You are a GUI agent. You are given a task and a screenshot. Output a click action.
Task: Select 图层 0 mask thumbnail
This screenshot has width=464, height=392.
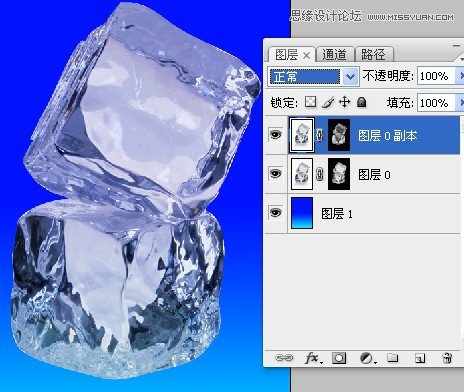click(339, 174)
